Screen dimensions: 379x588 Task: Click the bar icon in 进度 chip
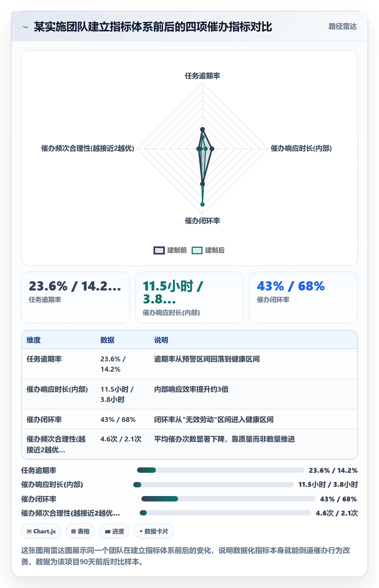pyautogui.click(x=108, y=532)
